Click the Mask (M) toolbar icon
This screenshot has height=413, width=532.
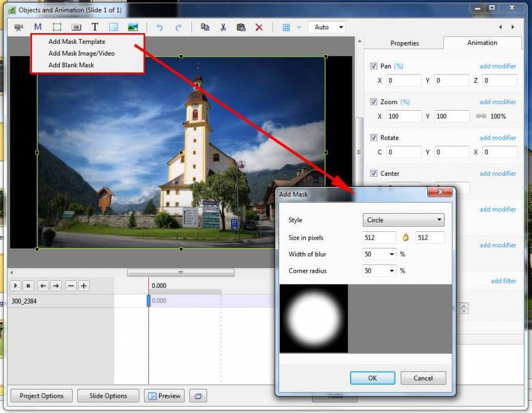tap(38, 27)
